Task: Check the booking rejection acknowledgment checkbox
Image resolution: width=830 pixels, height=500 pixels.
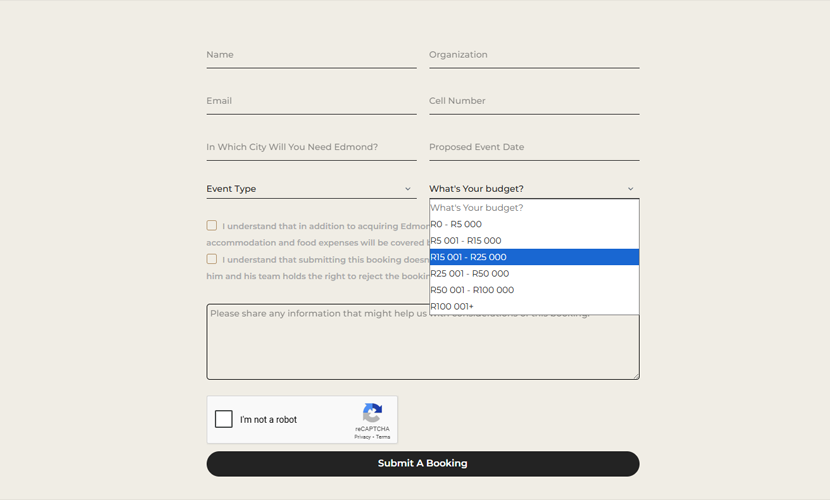Action: [212, 259]
